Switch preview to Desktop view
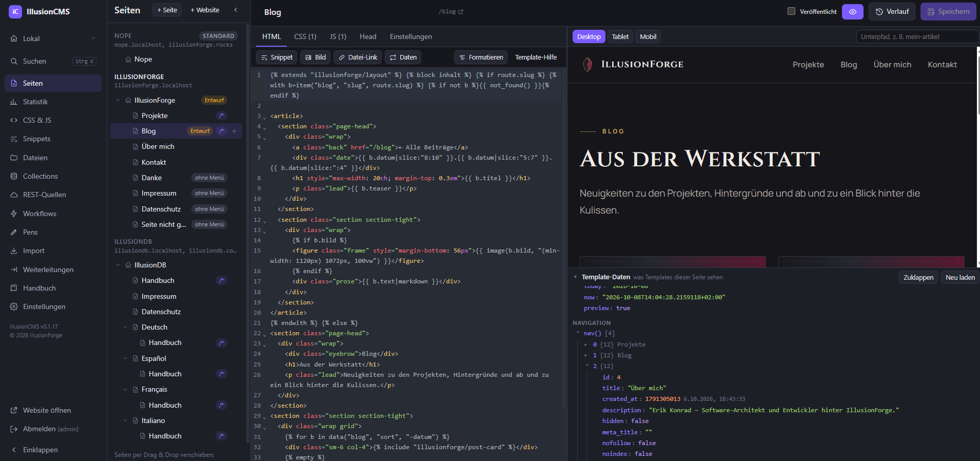Screen dimensions: 980x461 tap(589, 36)
